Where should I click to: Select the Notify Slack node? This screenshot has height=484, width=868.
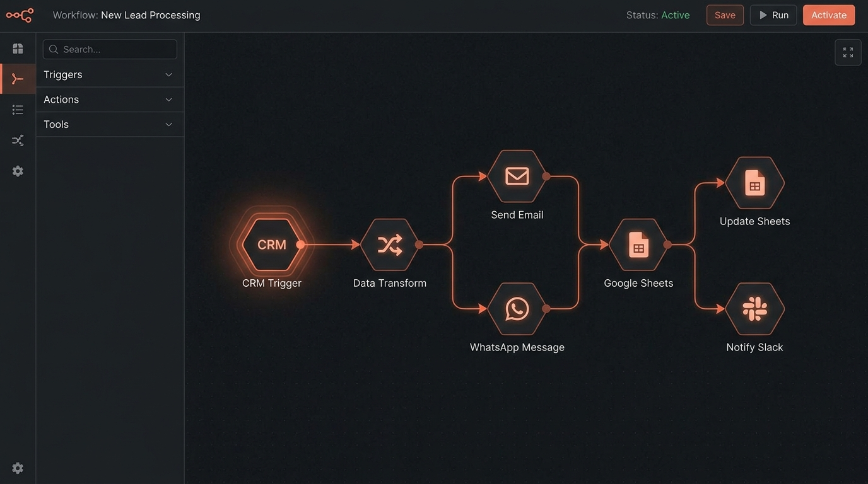[x=754, y=309]
